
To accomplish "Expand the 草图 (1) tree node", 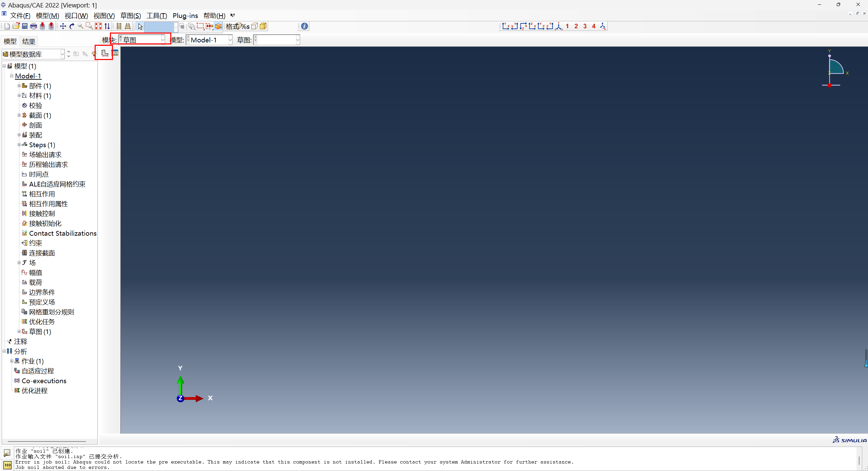I will [19, 332].
